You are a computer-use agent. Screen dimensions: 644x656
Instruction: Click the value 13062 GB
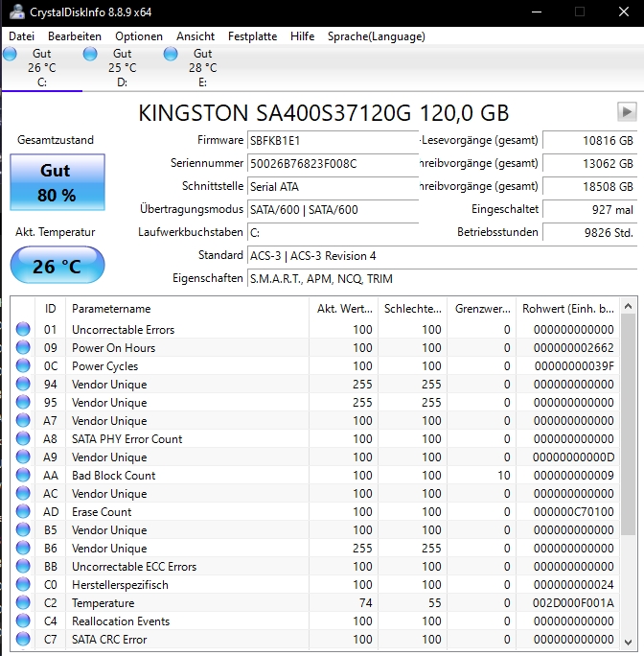click(590, 164)
